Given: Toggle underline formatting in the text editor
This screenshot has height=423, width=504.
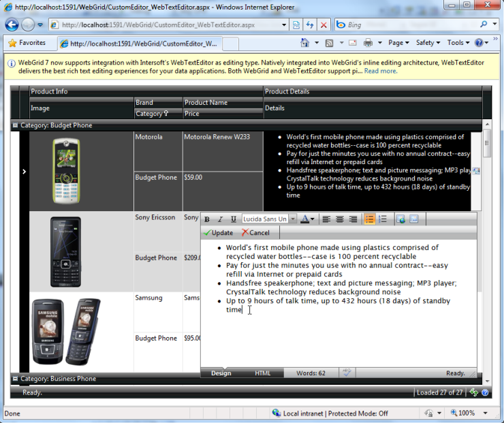Looking at the screenshot, I should pos(234,219).
